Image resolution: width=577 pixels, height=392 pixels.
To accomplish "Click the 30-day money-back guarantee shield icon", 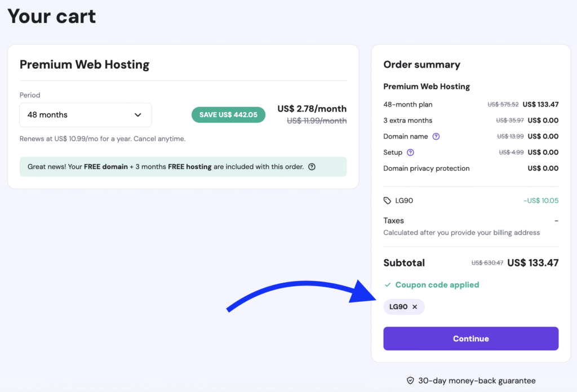I will tap(410, 381).
